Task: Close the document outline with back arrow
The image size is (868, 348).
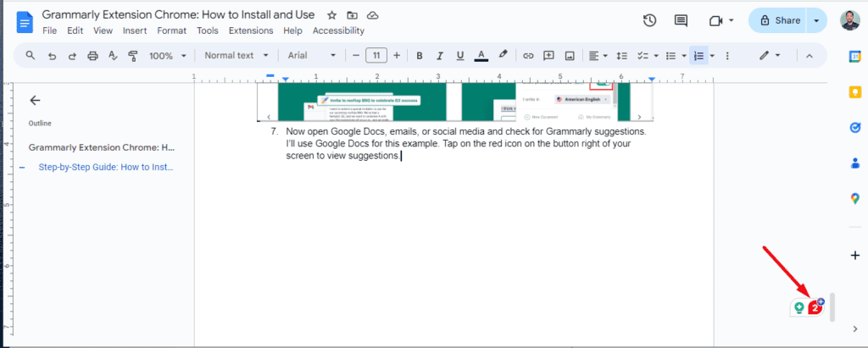Action: point(35,100)
